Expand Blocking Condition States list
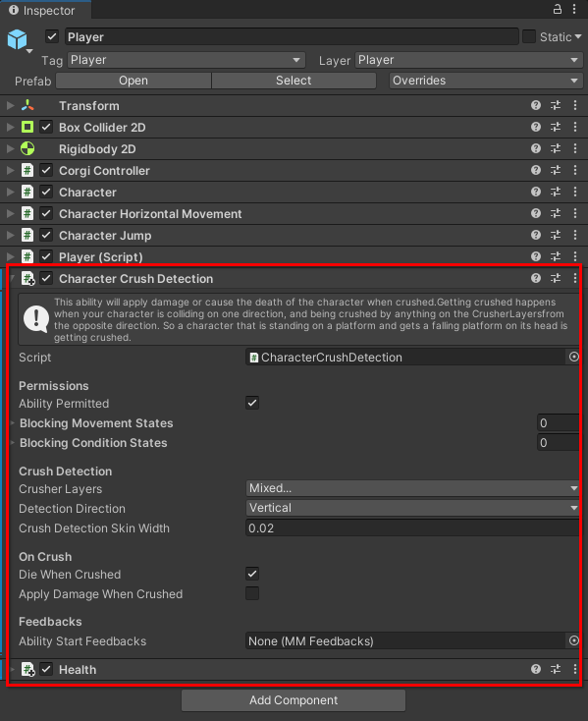588x721 pixels. pyautogui.click(x=13, y=442)
